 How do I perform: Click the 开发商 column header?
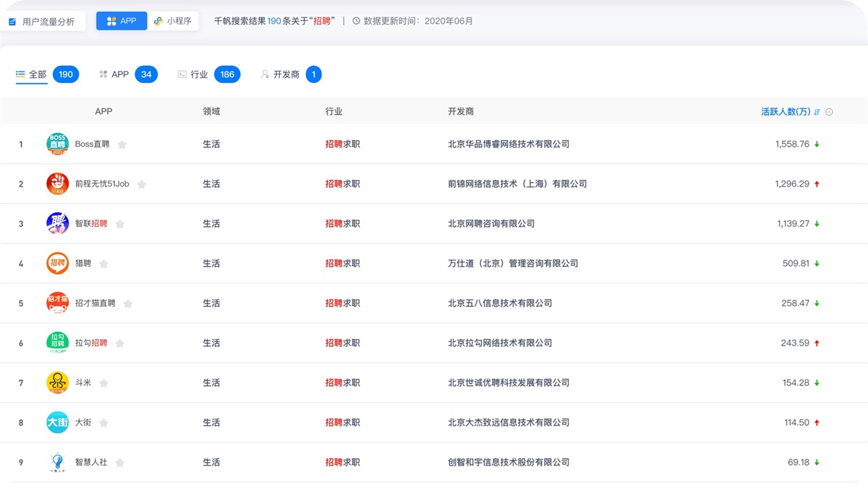[x=461, y=111]
